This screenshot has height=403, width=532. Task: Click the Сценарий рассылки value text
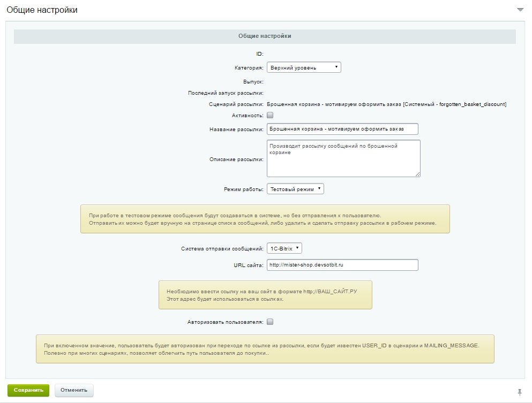(x=386, y=104)
